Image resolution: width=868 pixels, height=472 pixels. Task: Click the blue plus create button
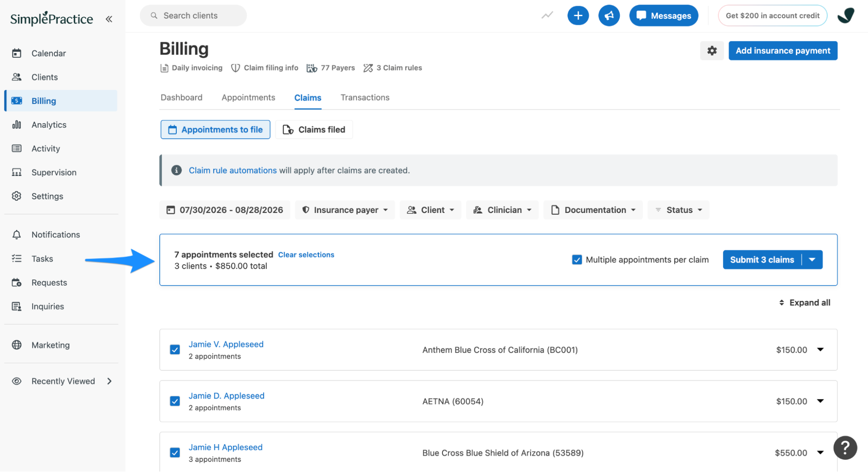(578, 16)
